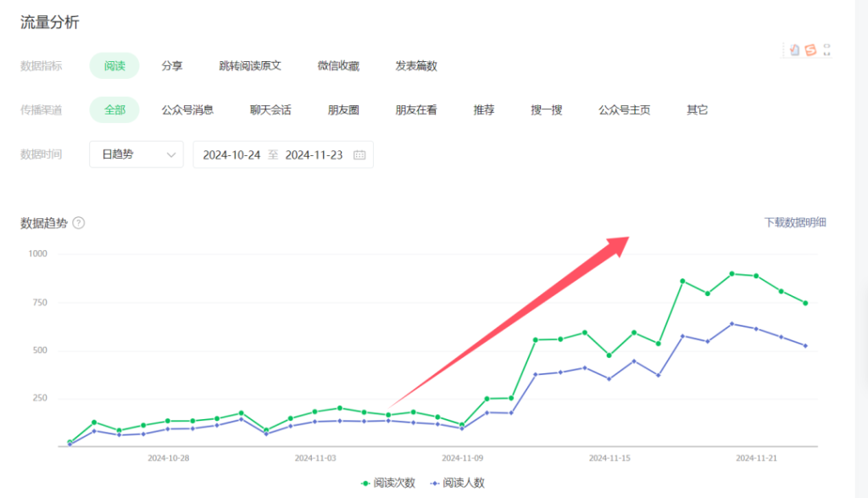Select the 分享 metric tab
The image size is (868, 498).
point(172,65)
